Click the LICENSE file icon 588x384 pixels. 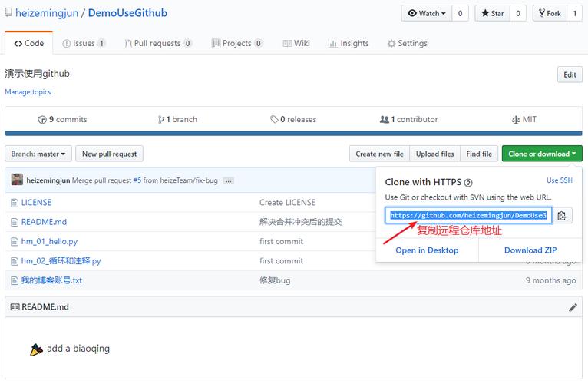click(x=15, y=203)
